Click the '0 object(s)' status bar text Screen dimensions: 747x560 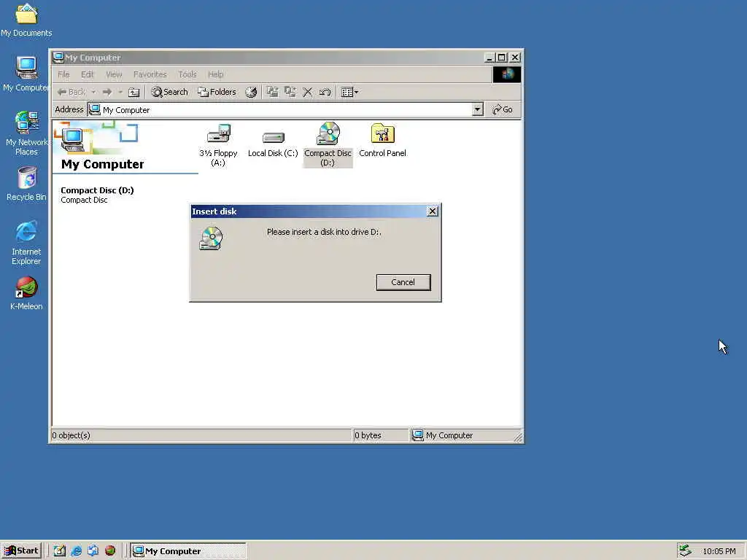click(71, 435)
